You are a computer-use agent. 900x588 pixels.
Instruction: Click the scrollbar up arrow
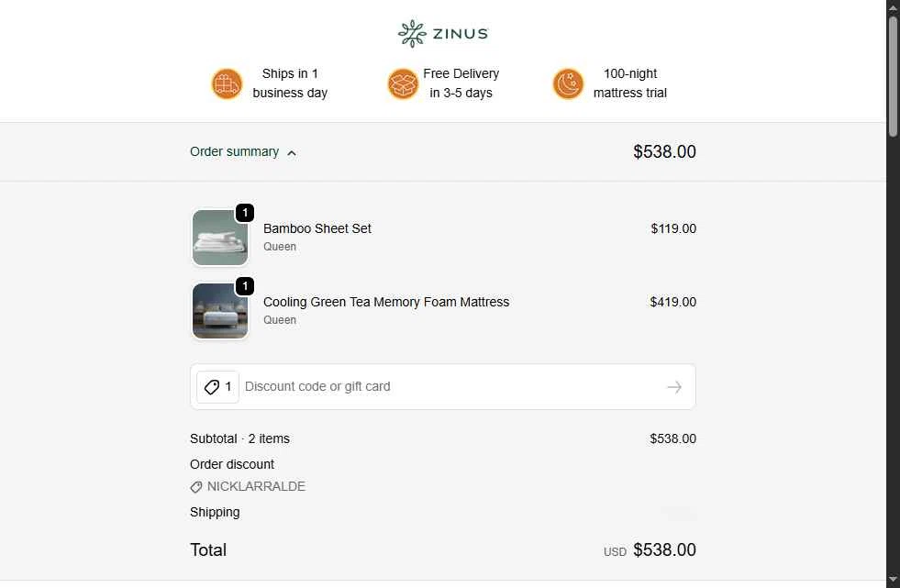893,7
